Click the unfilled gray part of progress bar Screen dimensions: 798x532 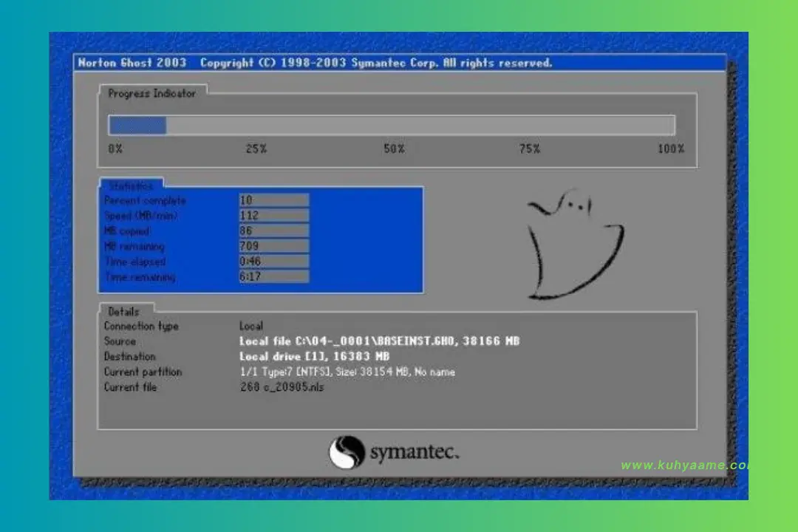point(420,125)
